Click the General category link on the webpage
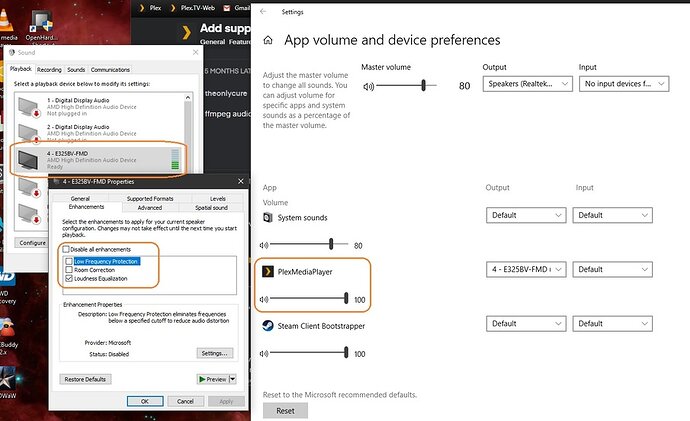 [x=213, y=42]
